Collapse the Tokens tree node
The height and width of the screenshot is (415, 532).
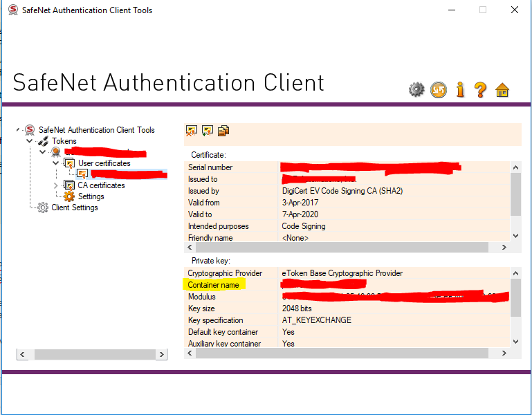[30, 141]
